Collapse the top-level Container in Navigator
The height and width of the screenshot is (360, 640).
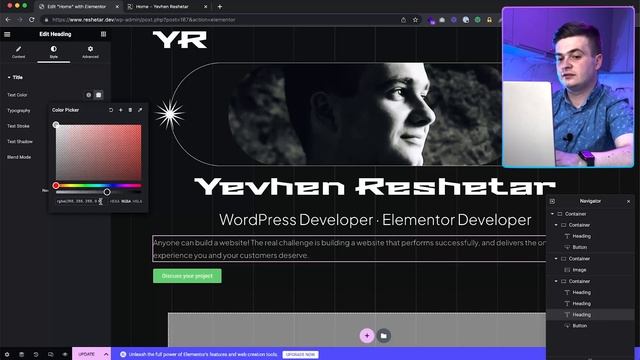tap(552, 214)
